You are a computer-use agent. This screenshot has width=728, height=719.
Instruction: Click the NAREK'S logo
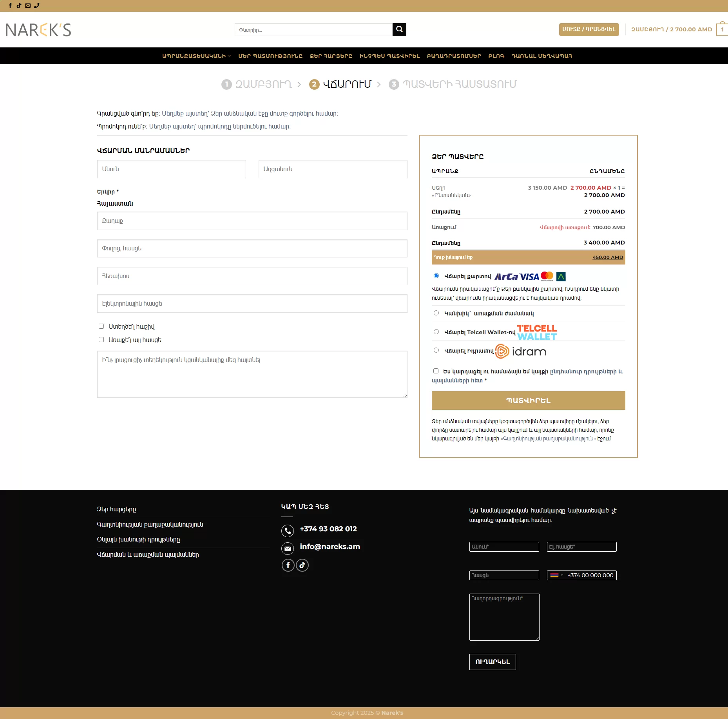point(38,30)
